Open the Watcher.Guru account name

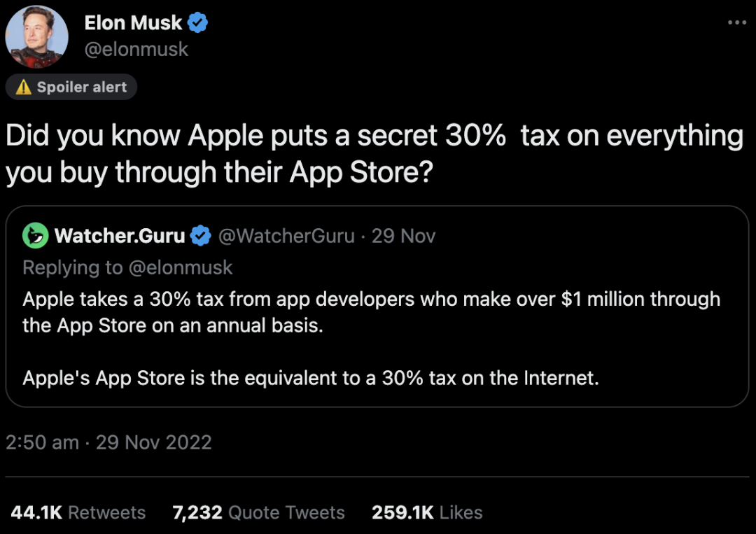tap(120, 237)
